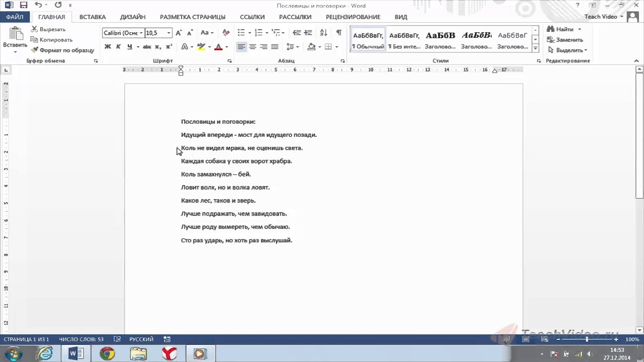This screenshot has width=644, height=362.
Task: Change language РУССКИЙ in status bar
Action: click(x=141, y=339)
